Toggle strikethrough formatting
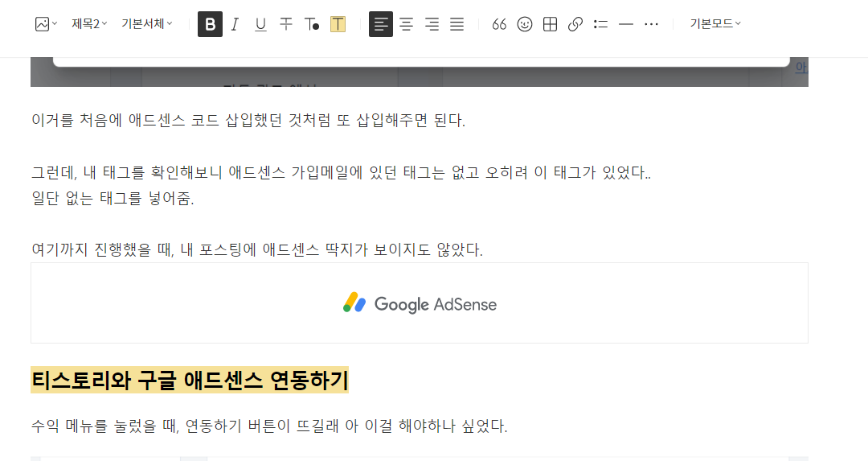Screen dimensions: 868x461 coord(285,24)
